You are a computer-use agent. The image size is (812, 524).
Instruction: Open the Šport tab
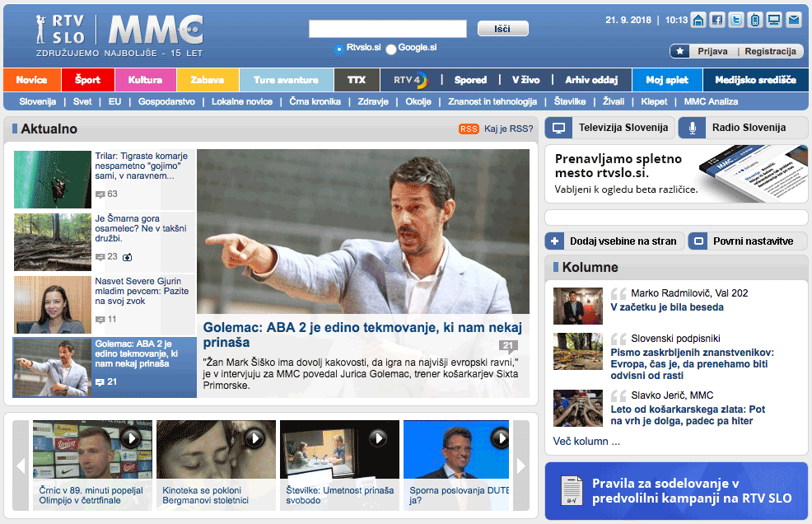[x=88, y=80]
